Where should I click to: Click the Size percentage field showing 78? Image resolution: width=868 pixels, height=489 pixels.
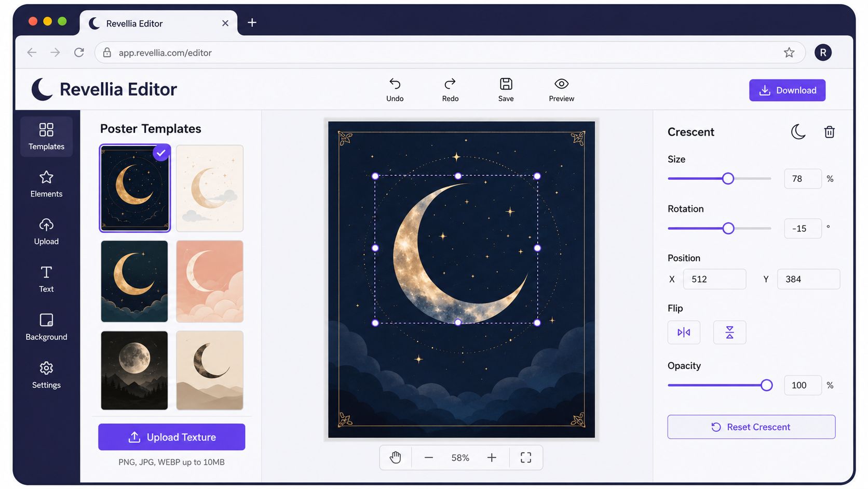pyautogui.click(x=803, y=179)
